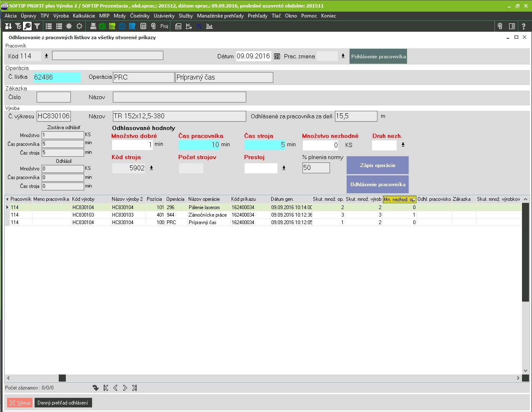
Task: Click the magnifier search icon in toolbar
Action: (x=27, y=26)
